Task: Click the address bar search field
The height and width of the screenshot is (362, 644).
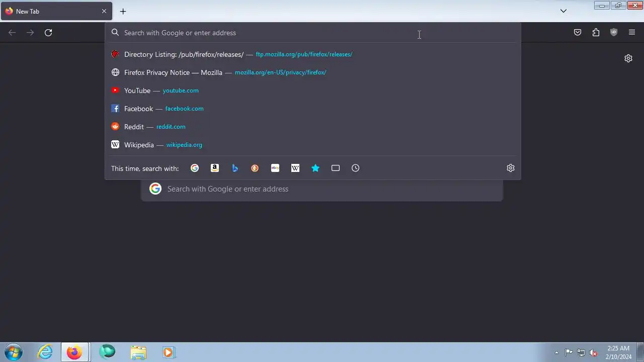Action: click(313, 33)
